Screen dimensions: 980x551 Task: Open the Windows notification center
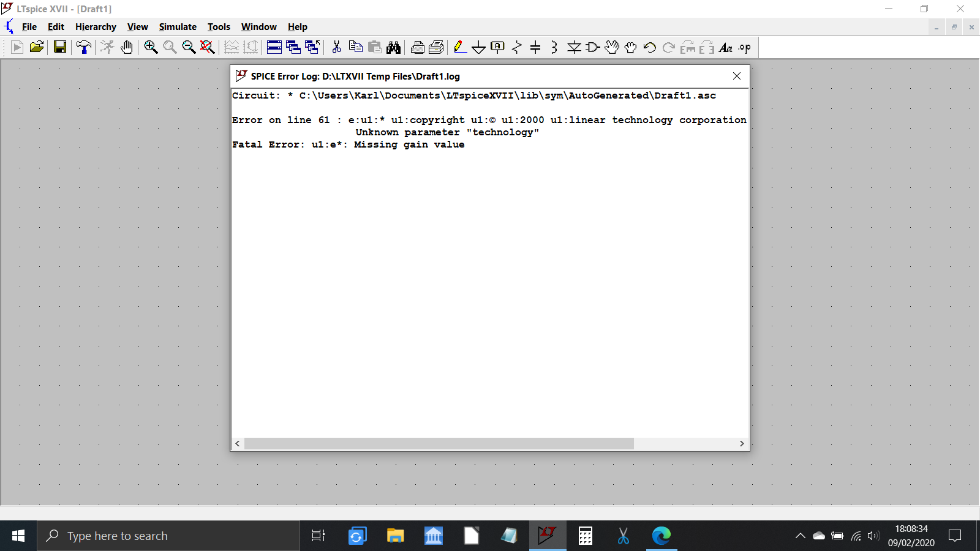955,536
